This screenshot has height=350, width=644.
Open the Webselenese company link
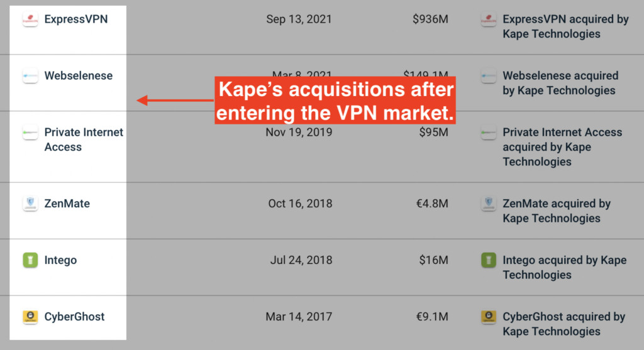click(x=79, y=76)
